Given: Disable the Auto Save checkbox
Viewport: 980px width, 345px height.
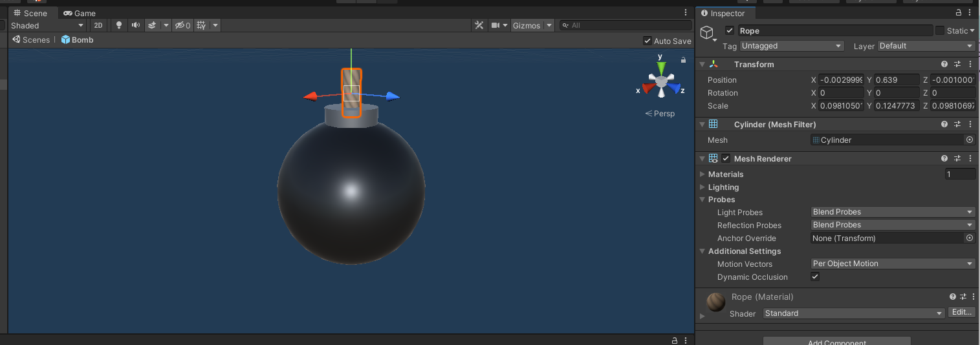Looking at the screenshot, I should pyautogui.click(x=648, y=41).
